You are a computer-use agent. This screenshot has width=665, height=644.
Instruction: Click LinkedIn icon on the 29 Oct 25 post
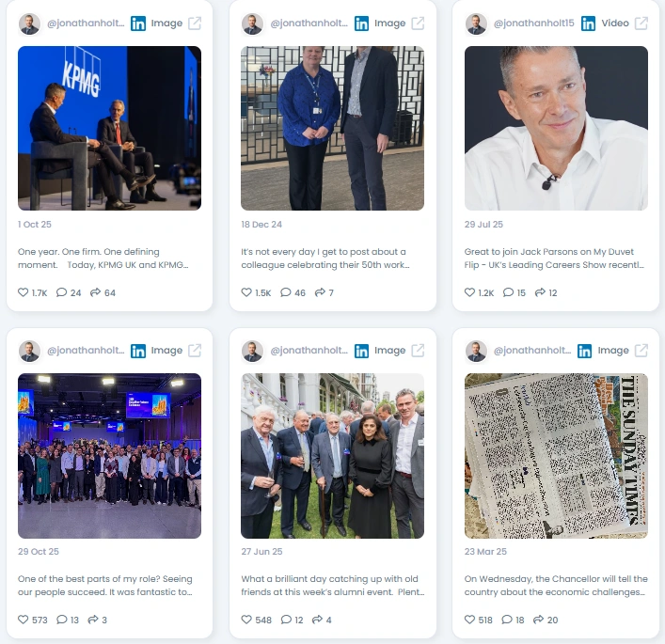coord(138,351)
